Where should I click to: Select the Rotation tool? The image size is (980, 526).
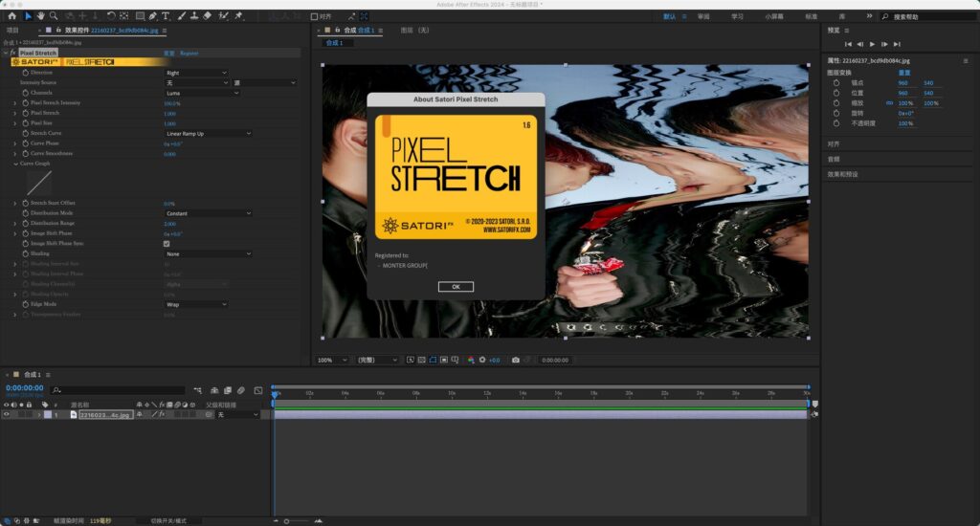pyautogui.click(x=111, y=16)
